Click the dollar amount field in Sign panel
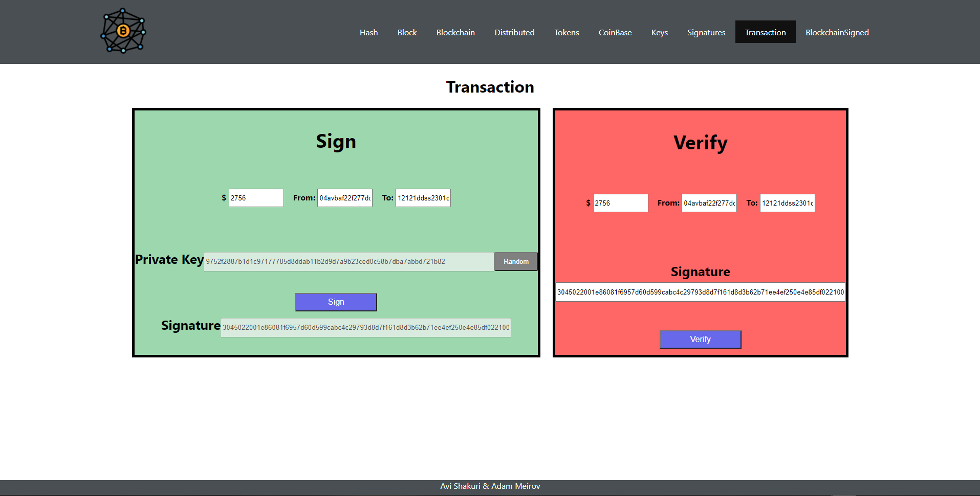Viewport: 980px width, 496px height. (x=256, y=198)
